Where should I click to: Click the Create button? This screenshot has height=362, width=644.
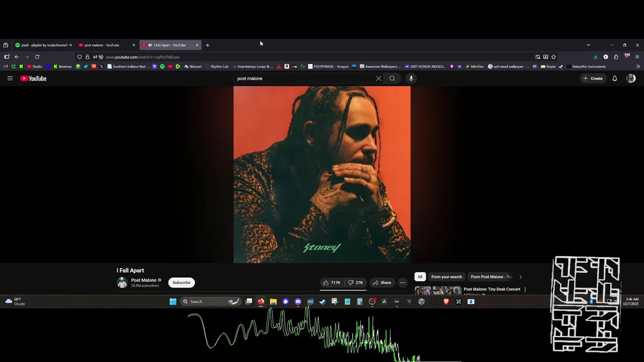[592, 78]
